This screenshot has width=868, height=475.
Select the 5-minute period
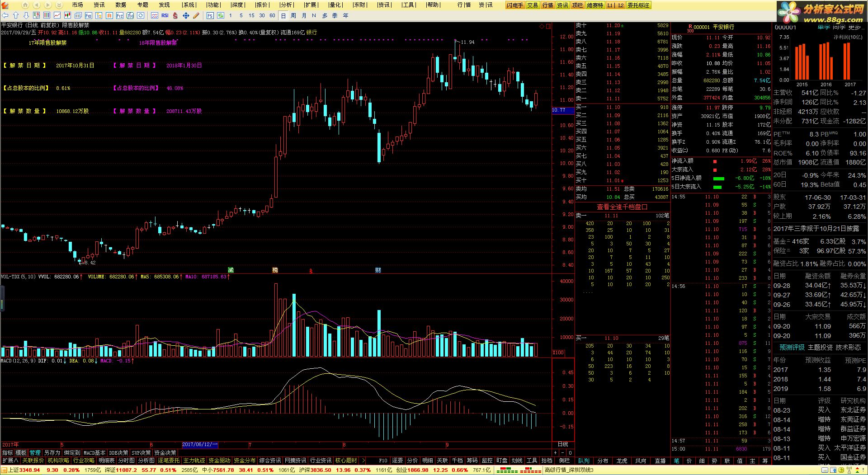point(241,15)
